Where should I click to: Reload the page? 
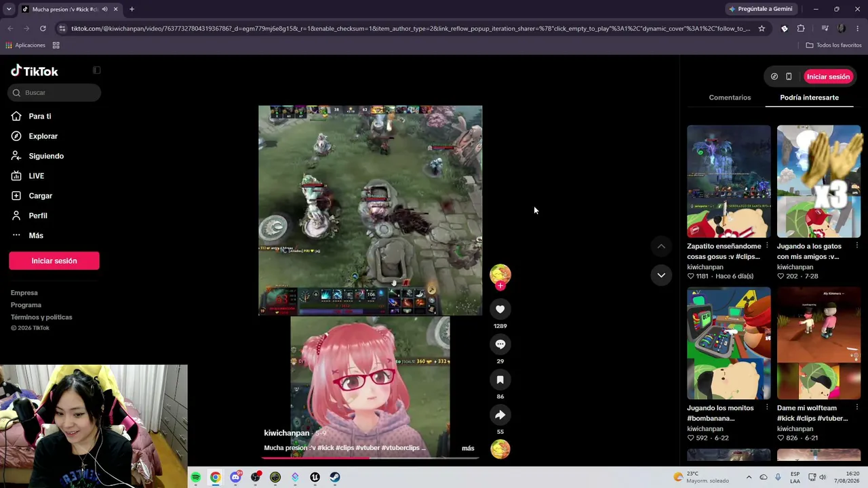[x=43, y=28]
